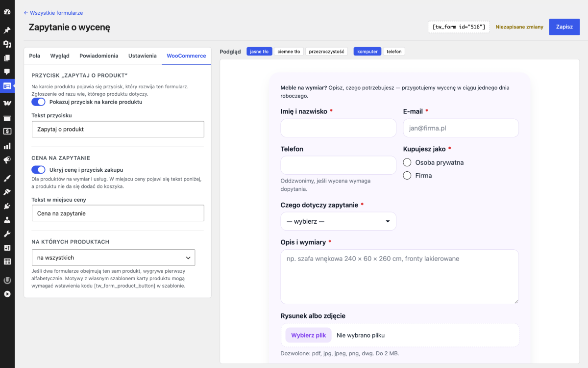
Task: Click the Zapisz button
Action: point(564,27)
